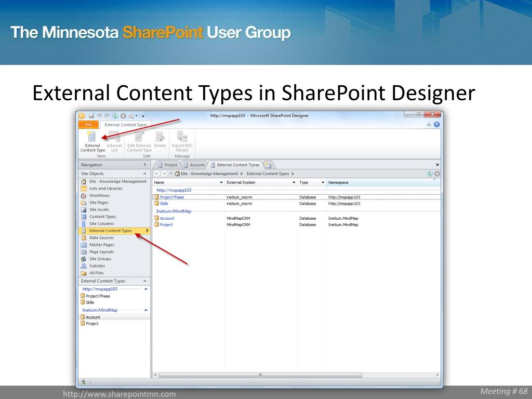
Task: Open the breadcrumb history dropdown arrow
Action: click(171, 174)
